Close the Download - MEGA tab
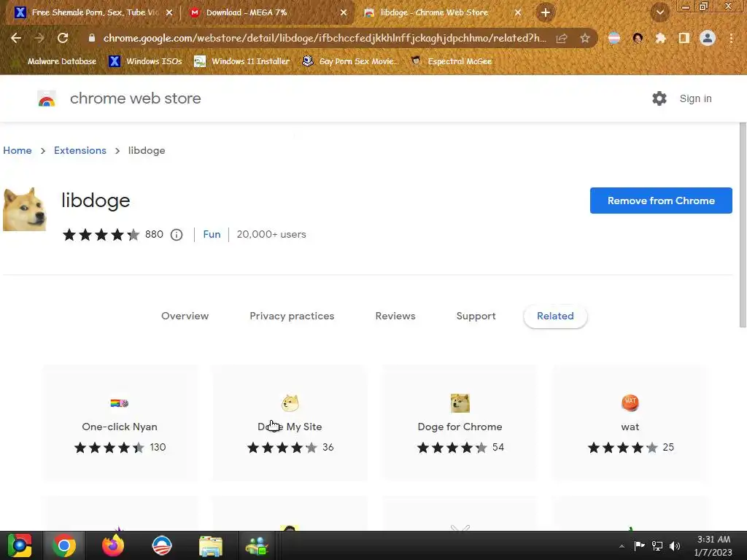This screenshot has height=560, width=747. point(344,12)
